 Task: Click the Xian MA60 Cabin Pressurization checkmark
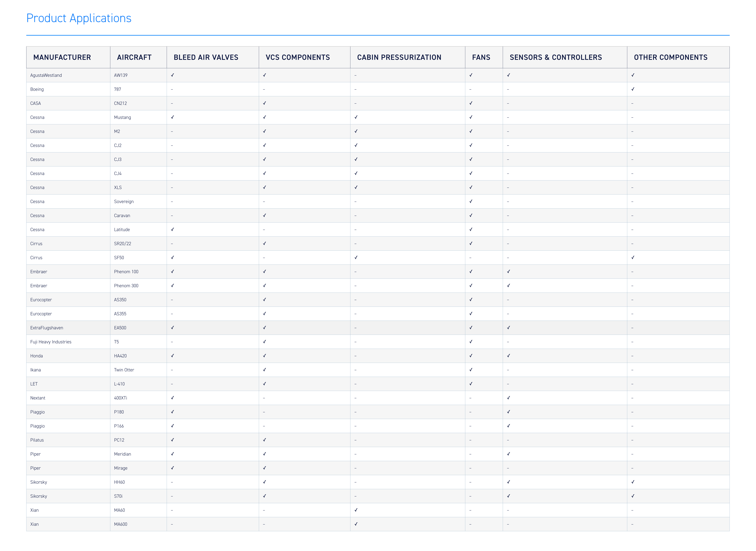[356, 510]
